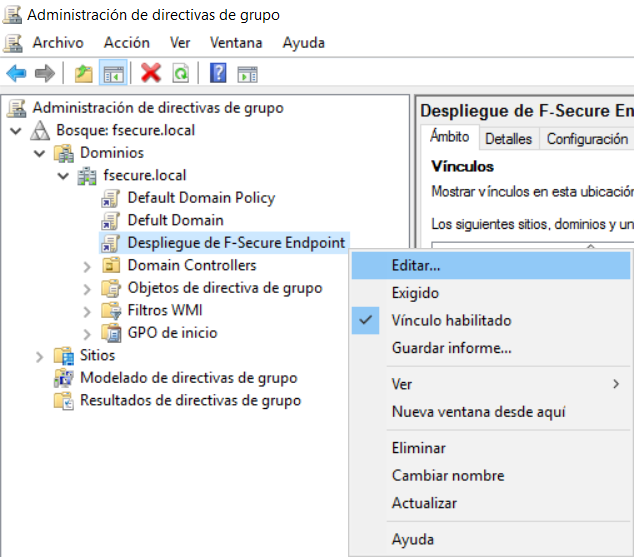The image size is (634, 557).
Task: Collapse the fsecure.local domain node
Action: pos(63,176)
